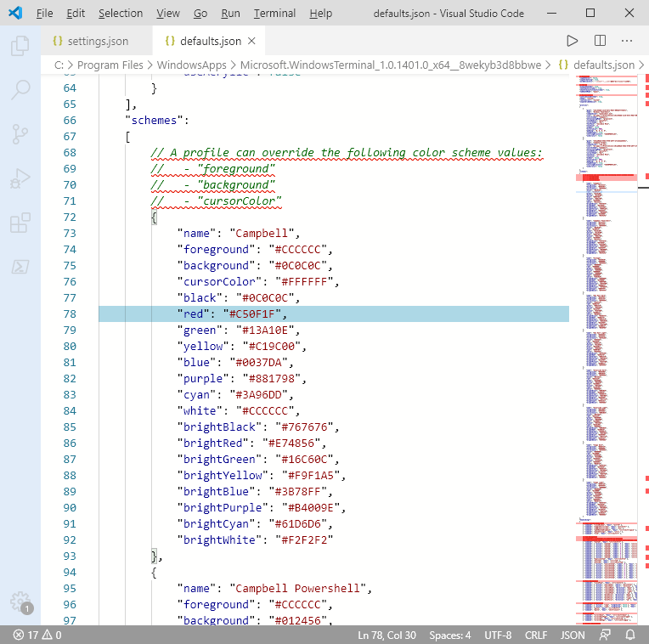
Task: Select JSON language mode in status bar
Action: coord(573,635)
